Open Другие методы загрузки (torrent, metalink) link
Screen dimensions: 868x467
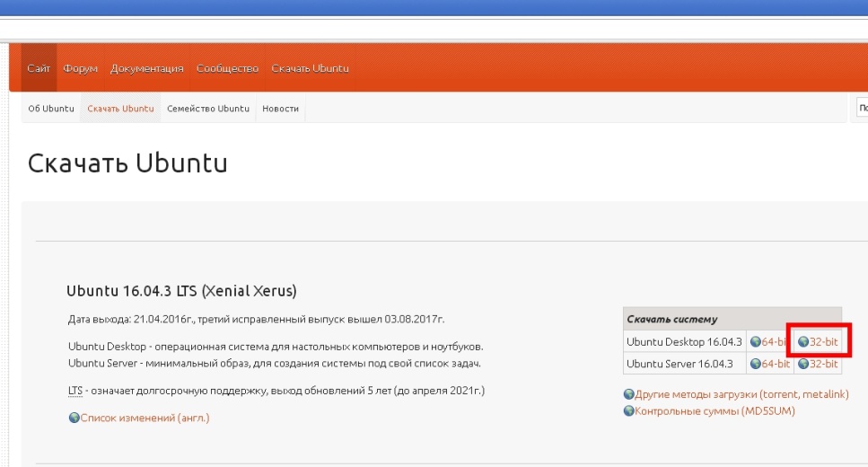[x=741, y=394]
